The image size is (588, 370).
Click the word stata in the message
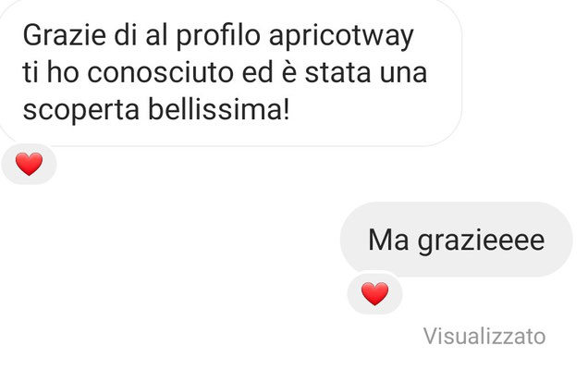(x=337, y=73)
